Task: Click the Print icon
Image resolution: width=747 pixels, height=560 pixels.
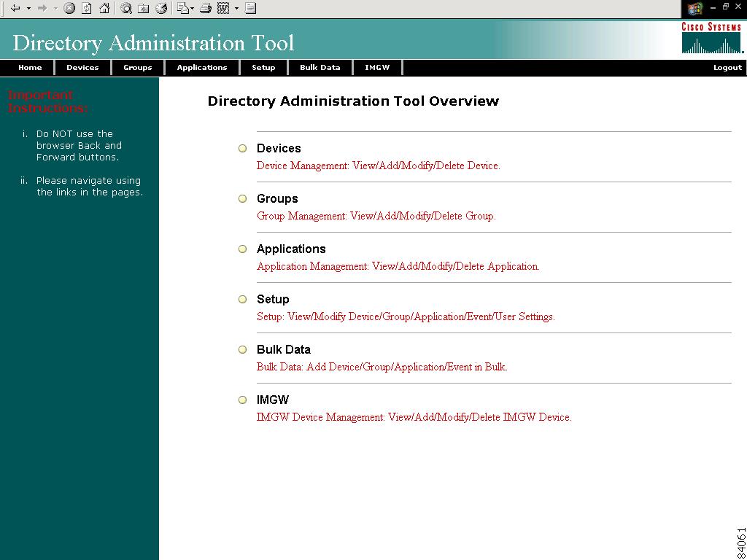Action: point(205,9)
